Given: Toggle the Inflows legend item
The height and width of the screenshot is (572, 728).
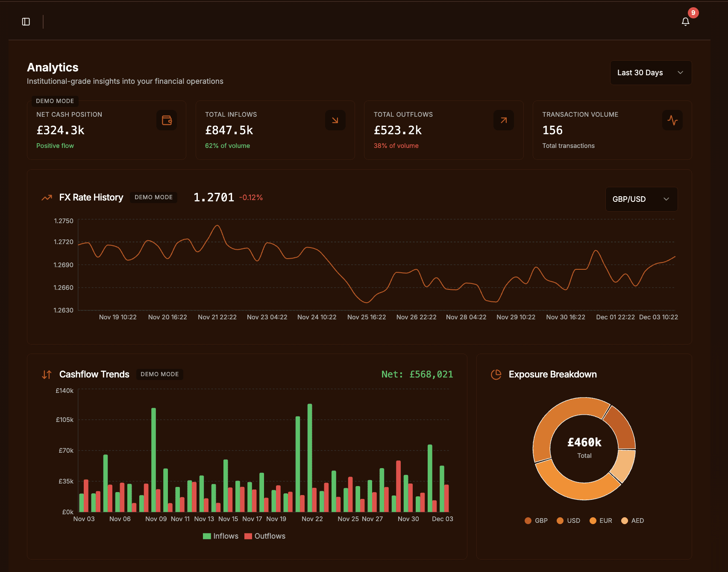Looking at the screenshot, I should tap(220, 536).
